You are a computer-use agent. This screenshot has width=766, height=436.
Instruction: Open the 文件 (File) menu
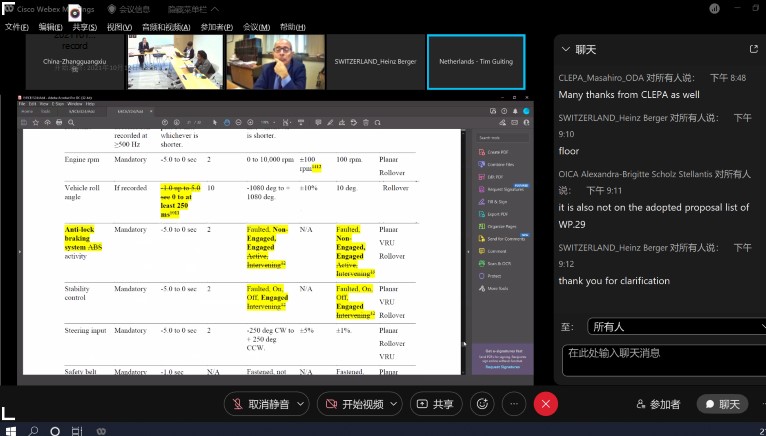17,27
